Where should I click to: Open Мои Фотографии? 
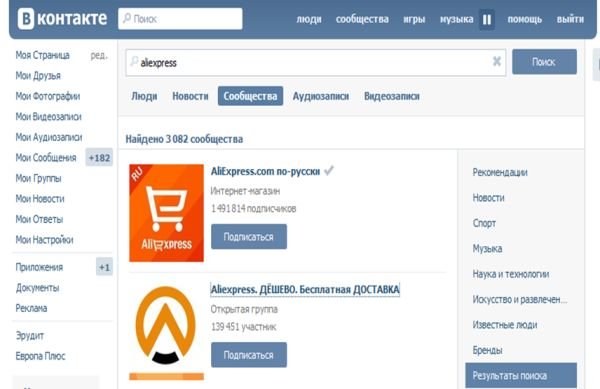(x=48, y=96)
